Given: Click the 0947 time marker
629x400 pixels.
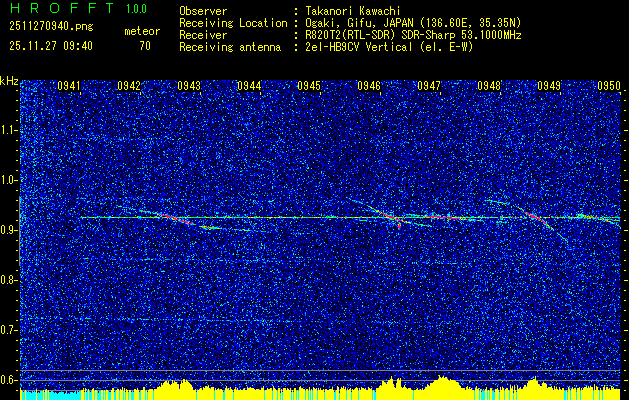Looking at the screenshot, I should pyautogui.click(x=429, y=86).
